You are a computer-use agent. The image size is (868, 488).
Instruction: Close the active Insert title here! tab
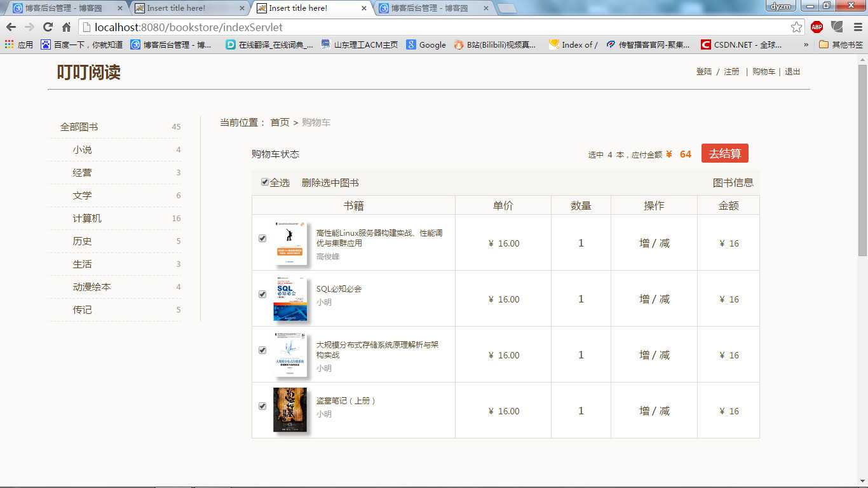tap(363, 8)
